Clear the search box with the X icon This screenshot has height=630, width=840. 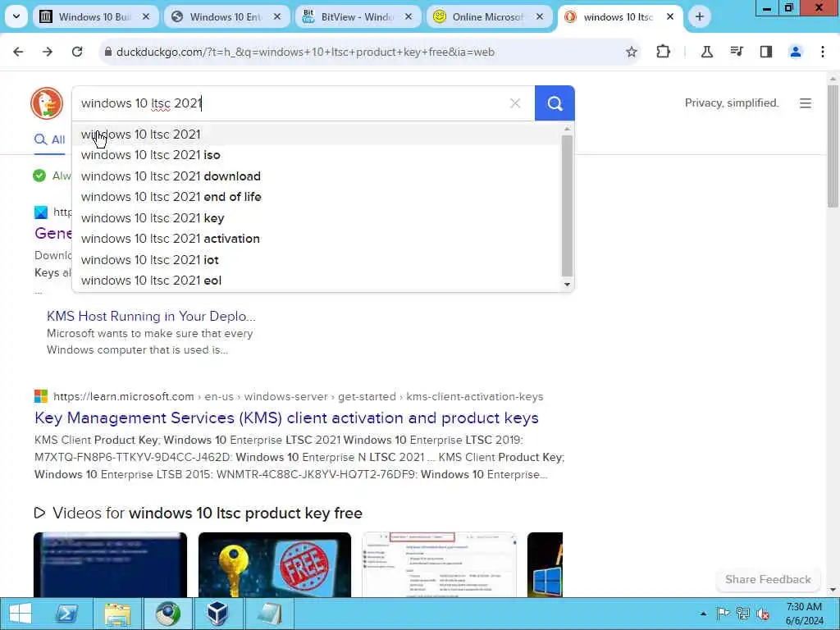[515, 103]
